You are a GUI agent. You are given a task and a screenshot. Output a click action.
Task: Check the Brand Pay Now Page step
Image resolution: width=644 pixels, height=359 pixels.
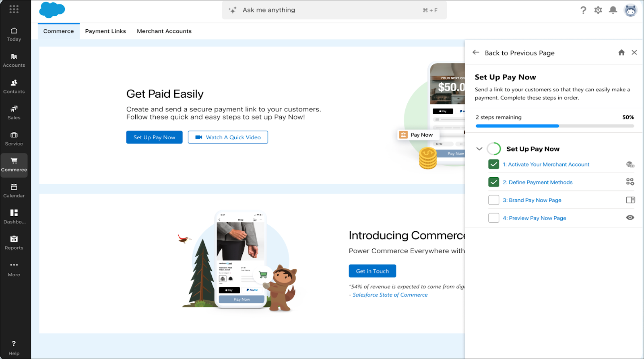click(493, 200)
